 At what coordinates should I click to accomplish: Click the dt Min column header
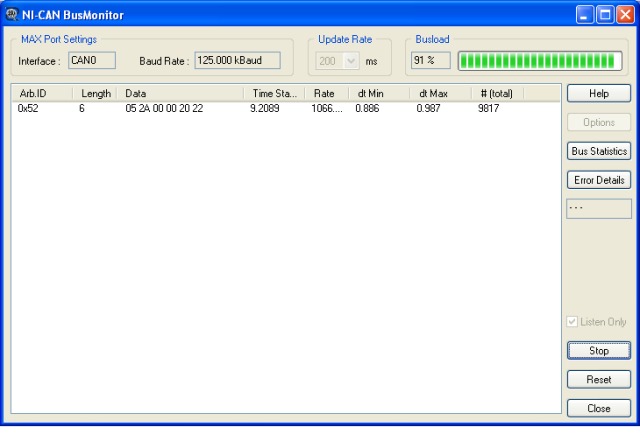[x=378, y=93]
